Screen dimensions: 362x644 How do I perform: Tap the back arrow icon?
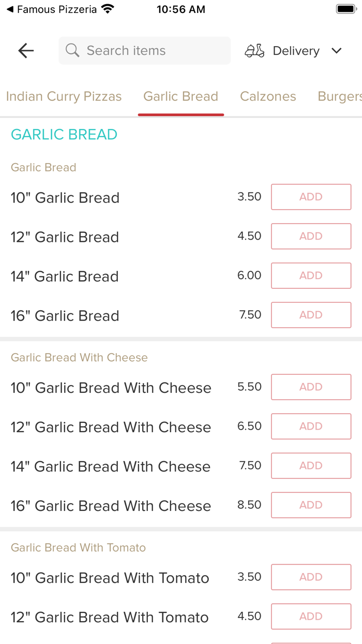[26, 50]
